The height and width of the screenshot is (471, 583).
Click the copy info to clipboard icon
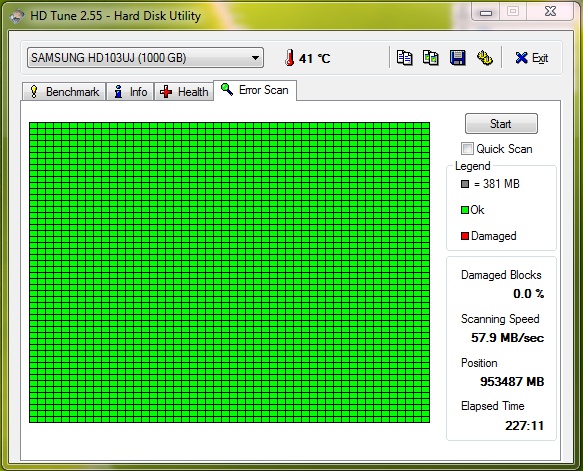click(x=404, y=58)
